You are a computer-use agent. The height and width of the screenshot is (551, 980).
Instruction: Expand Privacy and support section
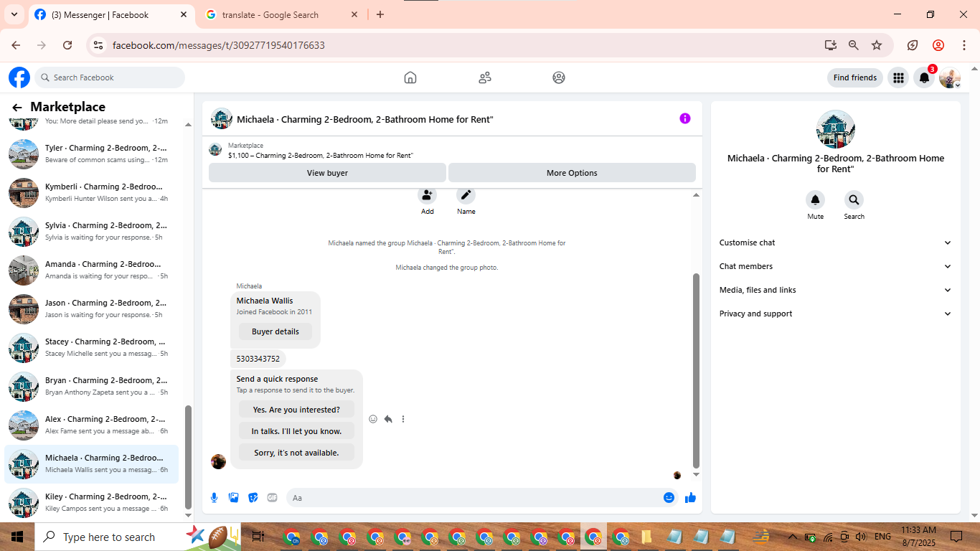836,314
